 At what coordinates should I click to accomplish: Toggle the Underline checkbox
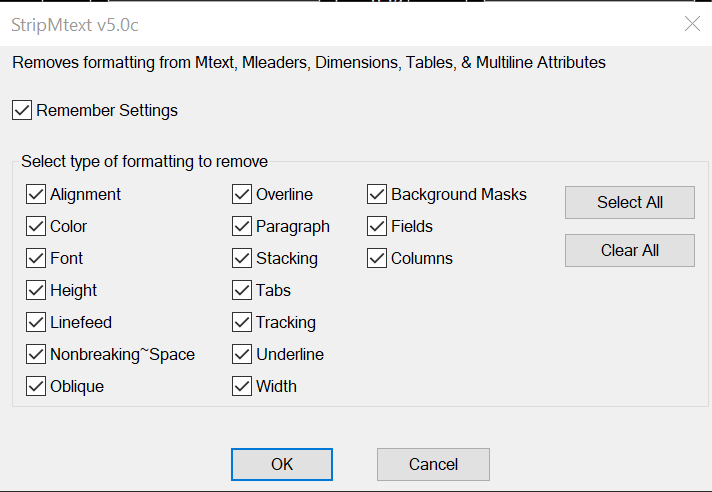[x=242, y=354]
